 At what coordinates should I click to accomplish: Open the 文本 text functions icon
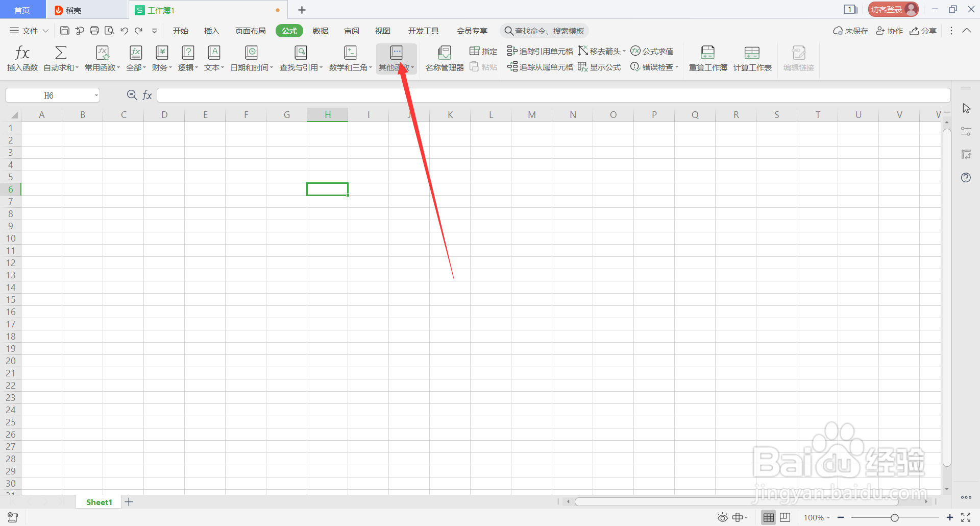pos(214,53)
